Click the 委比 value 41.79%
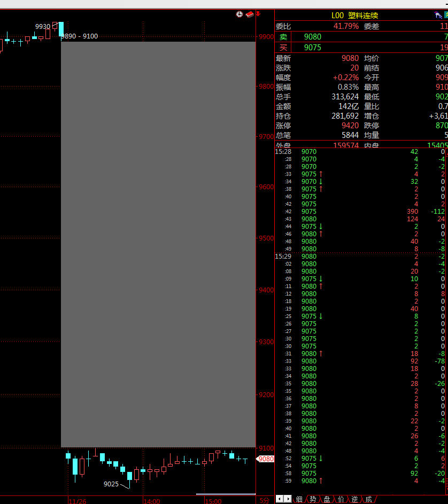This screenshot has height=504, width=448. (x=346, y=26)
